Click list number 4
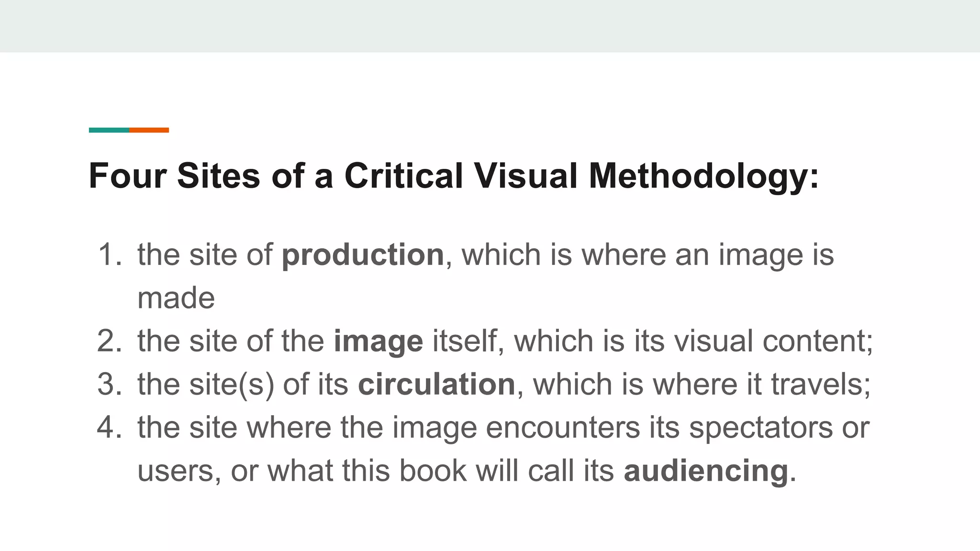The width and height of the screenshot is (980, 551). [110, 427]
